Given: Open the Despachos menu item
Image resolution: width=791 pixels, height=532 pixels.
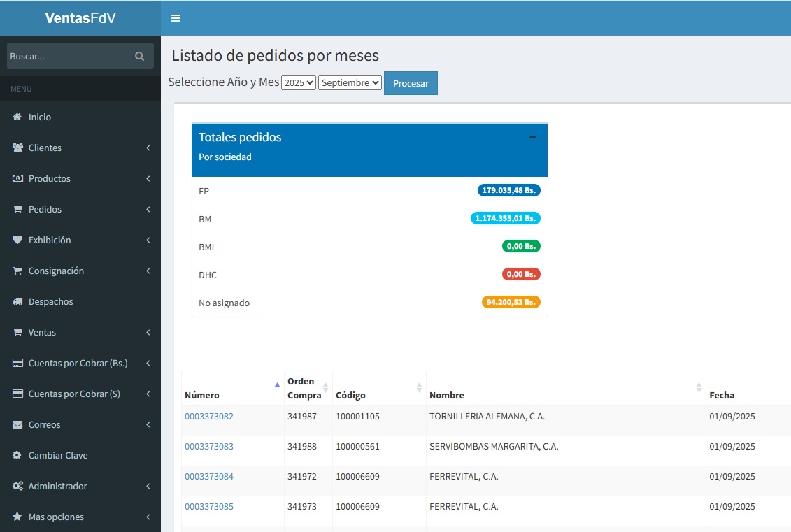Looking at the screenshot, I should click(80, 301).
